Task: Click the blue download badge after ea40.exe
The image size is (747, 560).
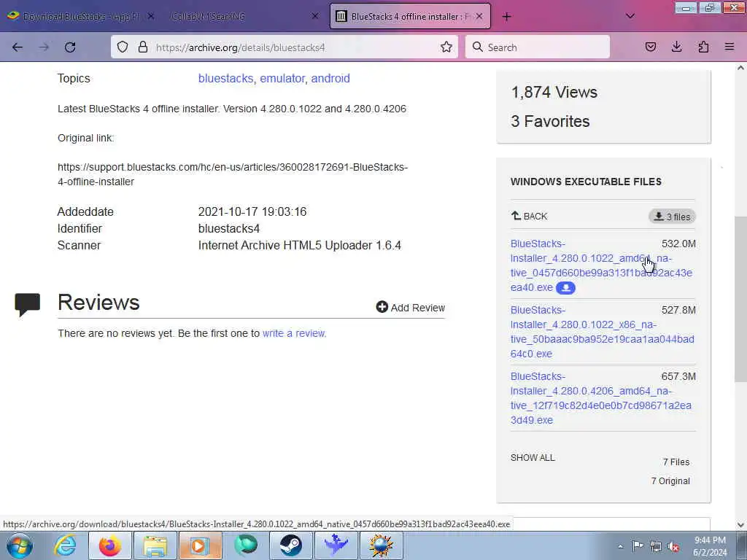Action: coord(565,287)
